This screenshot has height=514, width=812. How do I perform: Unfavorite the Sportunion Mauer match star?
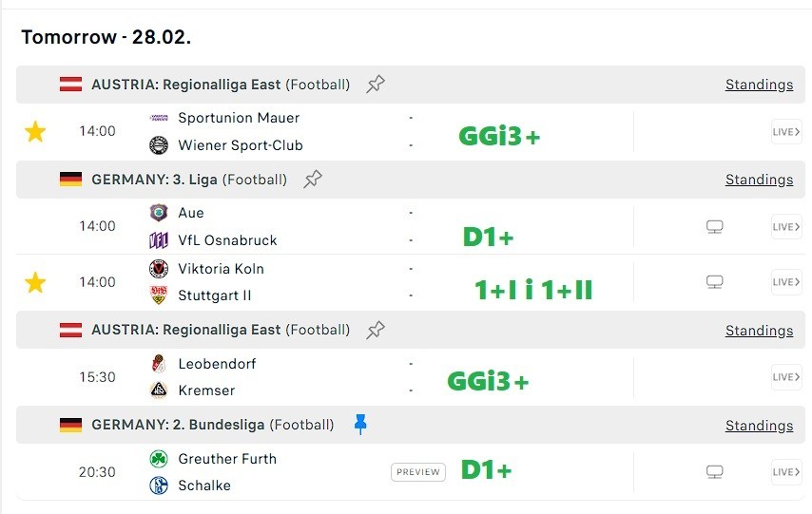click(35, 132)
